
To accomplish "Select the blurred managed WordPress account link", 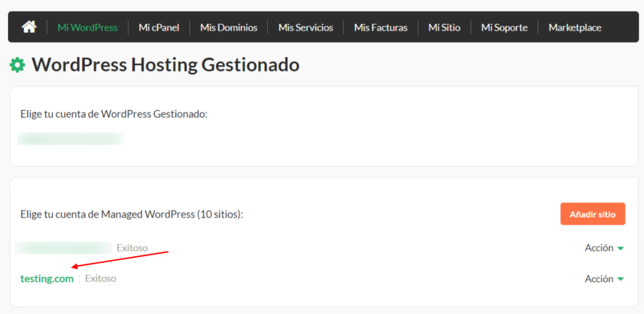I will click(70, 138).
